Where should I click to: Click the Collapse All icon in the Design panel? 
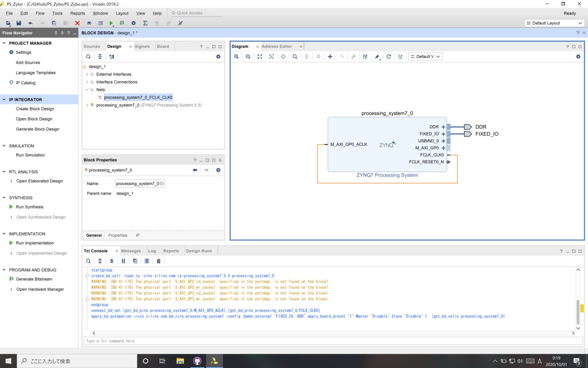click(x=100, y=56)
